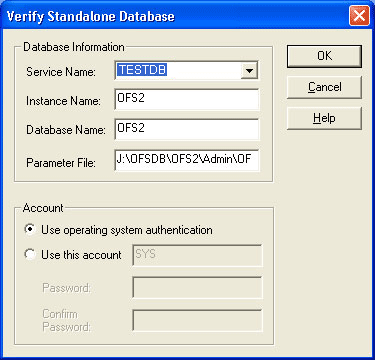The height and width of the screenshot is (360, 375).
Task: Cancel the Verify Standalone Database dialog
Action: [x=324, y=87]
